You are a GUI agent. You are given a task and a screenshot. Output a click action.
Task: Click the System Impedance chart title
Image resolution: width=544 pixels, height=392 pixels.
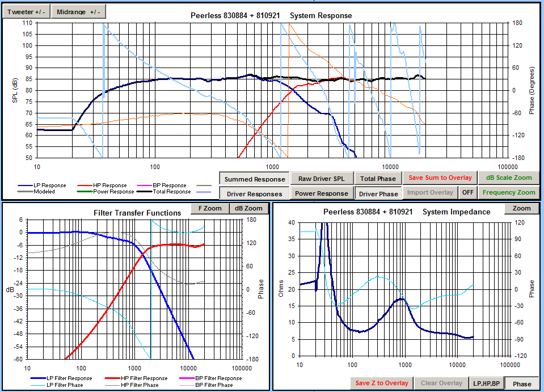point(407,212)
